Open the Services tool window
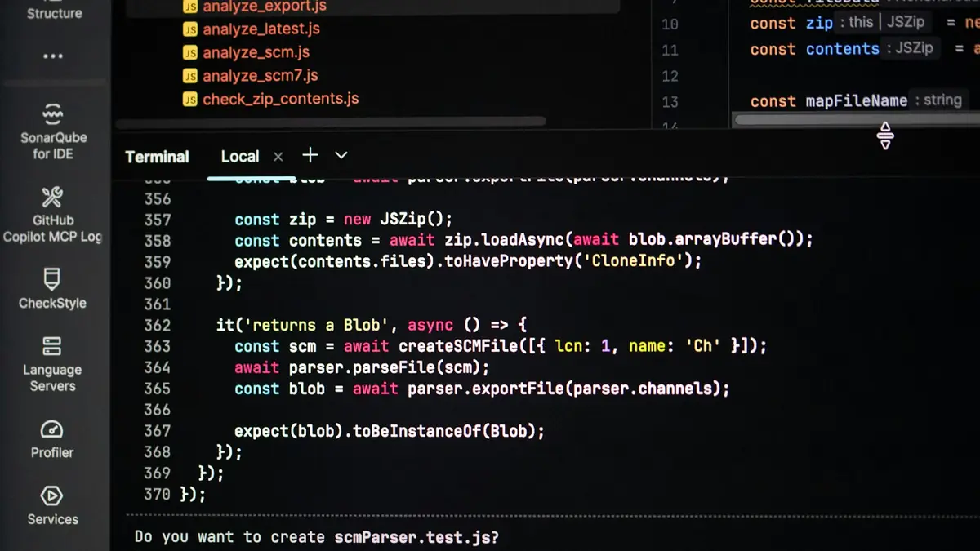This screenshot has width=980, height=551. [53, 506]
